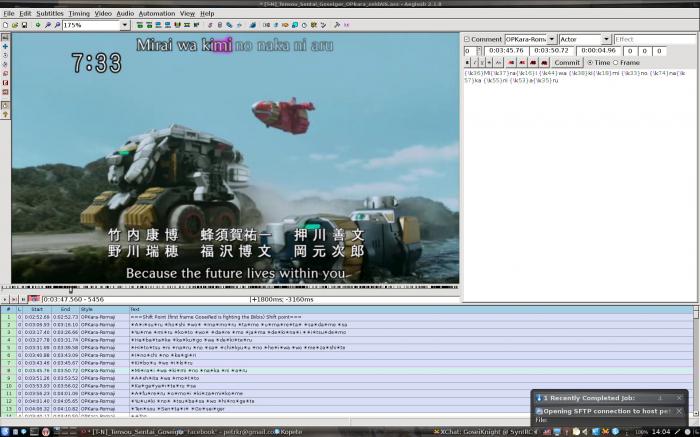Viewport: 700px width, 437px height.
Task: Open the Timing menu
Action: 79,13
